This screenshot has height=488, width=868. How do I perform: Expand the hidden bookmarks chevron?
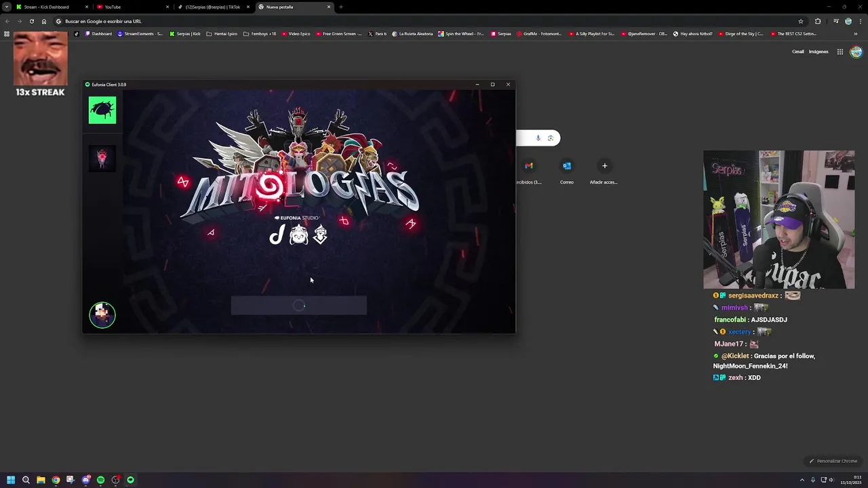click(x=855, y=33)
